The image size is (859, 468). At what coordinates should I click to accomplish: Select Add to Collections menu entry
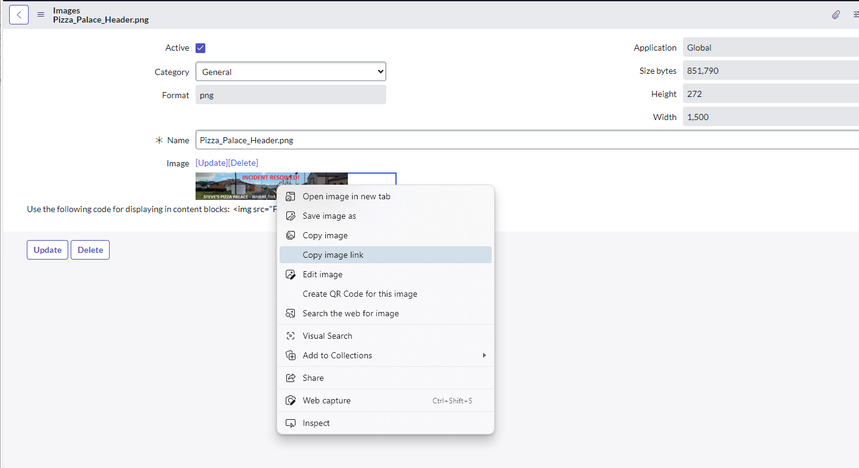point(386,356)
